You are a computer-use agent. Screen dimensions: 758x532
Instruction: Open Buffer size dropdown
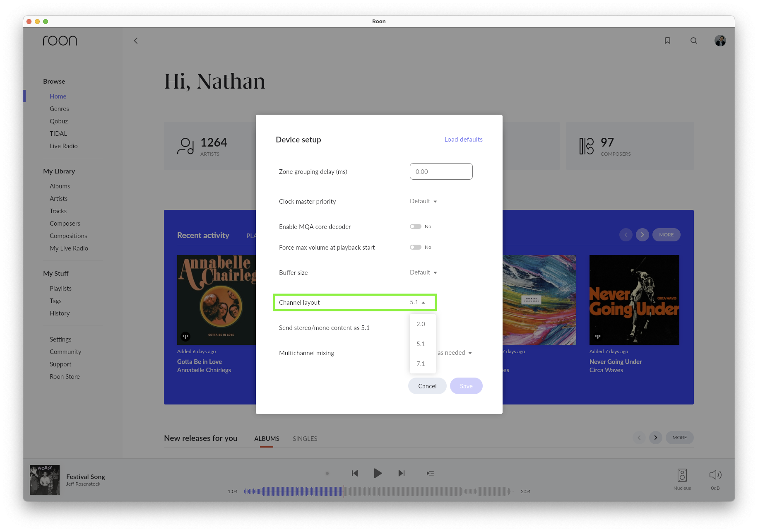tap(424, 272)
